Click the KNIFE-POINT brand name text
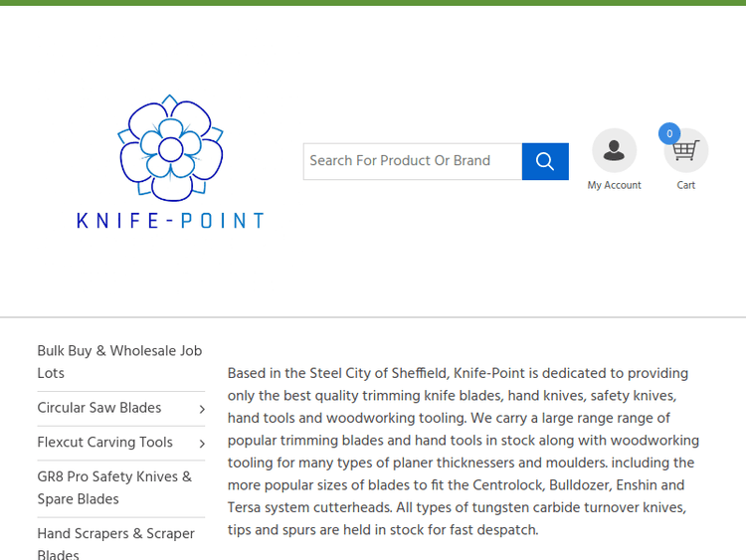The height and width of the screenshot is (560, 746). coord(170,221)
